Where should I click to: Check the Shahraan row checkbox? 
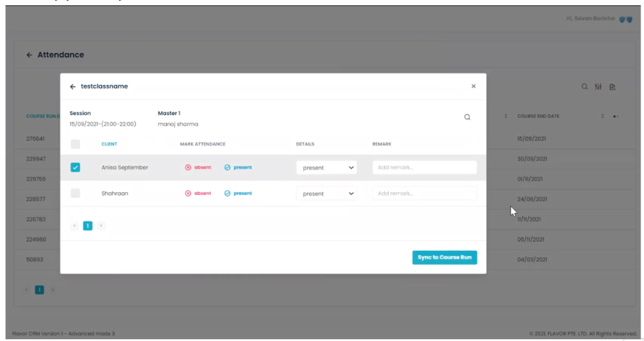[75, 194]
